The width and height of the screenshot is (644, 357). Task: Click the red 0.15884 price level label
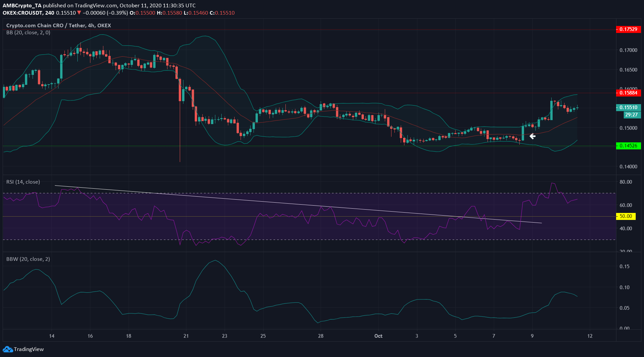pos(628,93)
